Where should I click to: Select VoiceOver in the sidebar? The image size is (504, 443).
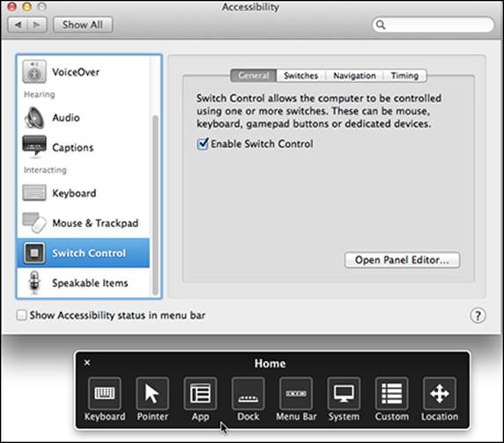[x=83, y=71]
